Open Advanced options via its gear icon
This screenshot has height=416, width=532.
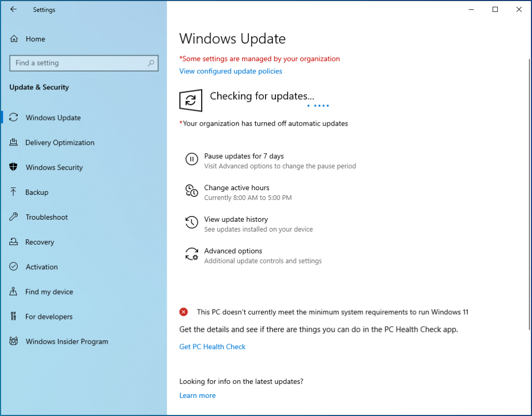pyautogui.click(x=192, y=254)
